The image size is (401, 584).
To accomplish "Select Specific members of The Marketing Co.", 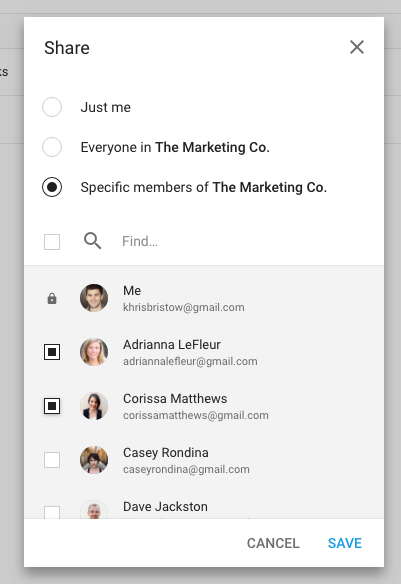I will tap(52, 187).
